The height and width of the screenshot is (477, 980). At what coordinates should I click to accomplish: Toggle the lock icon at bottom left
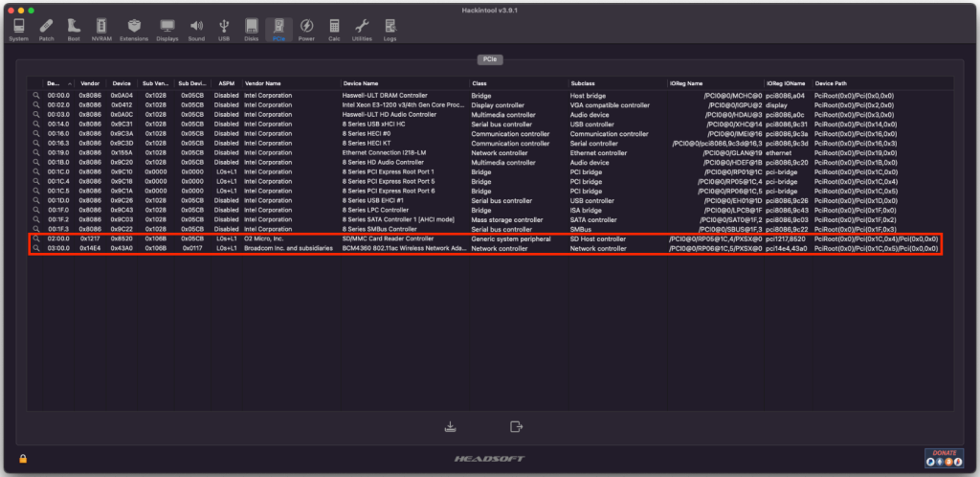pyautogui.click(x=23, y=459)
